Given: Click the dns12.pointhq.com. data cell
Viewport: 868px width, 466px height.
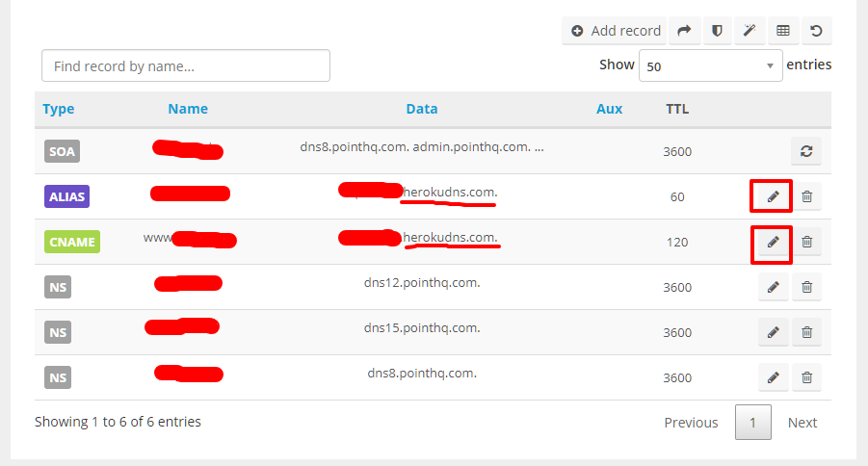Looking at the screenshot, I should (x=422, y=283).
